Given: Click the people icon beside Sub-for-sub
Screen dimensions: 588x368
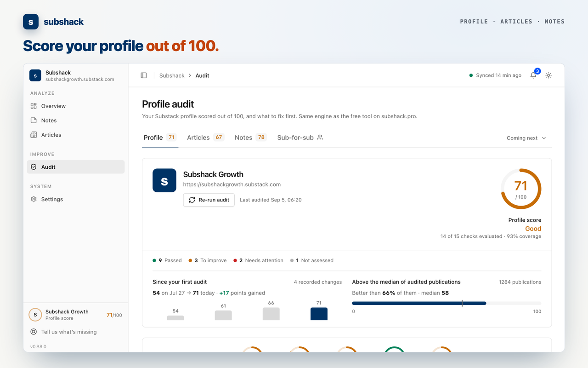Looking at the screenshot, I should (x=320, y=137).
